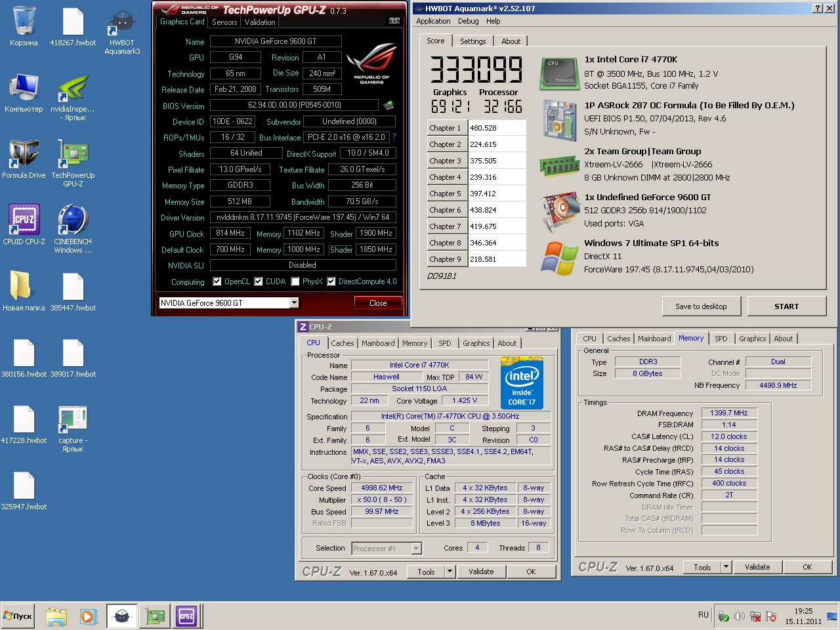Select the Компьютер desktop icon
840x630 pixels.
24,93
